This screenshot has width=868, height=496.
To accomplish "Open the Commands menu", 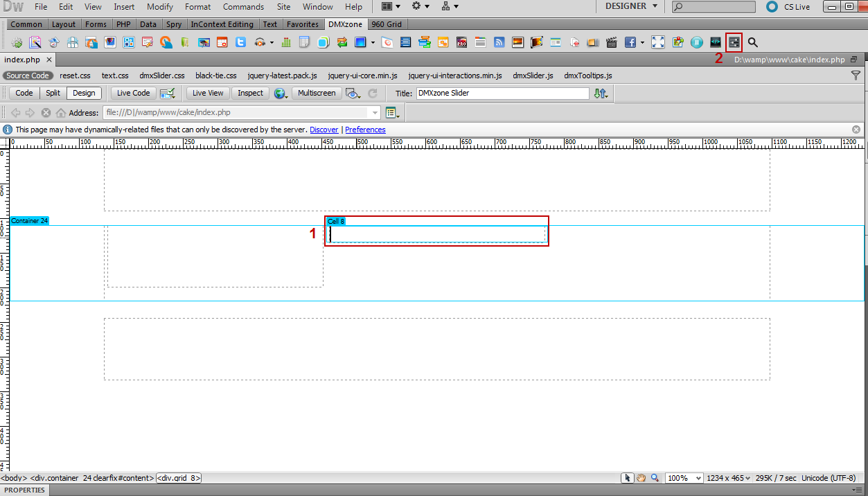I will (x=243, y=7).
